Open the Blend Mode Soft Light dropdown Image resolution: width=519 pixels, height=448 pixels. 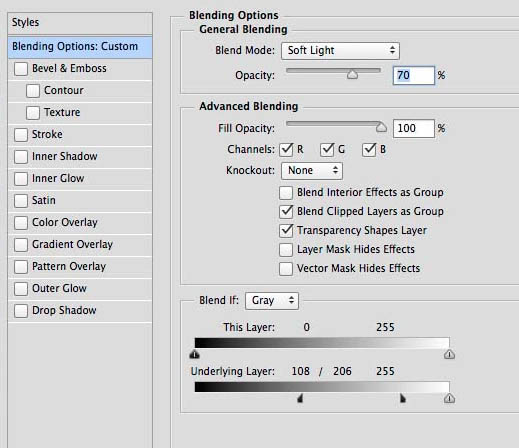click(340, 51)
